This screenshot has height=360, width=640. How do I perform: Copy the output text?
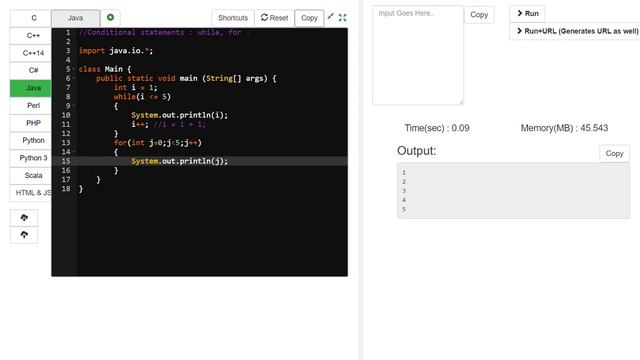tap(614, 153)
